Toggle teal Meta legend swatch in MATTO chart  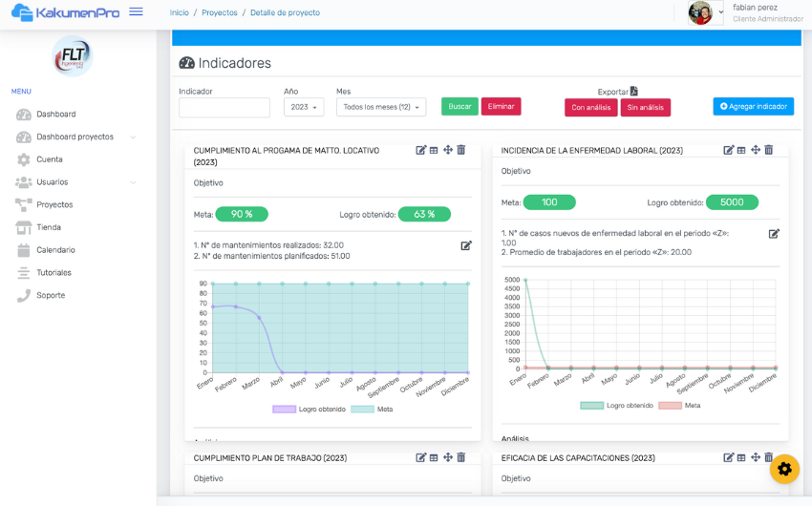click(x=362, y=410)
